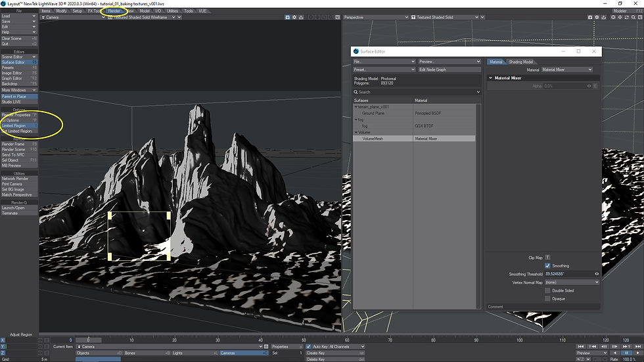Click the Smoothing Threshold envelope icon
Screen dimensions: 644x362
tap(597, 274)
